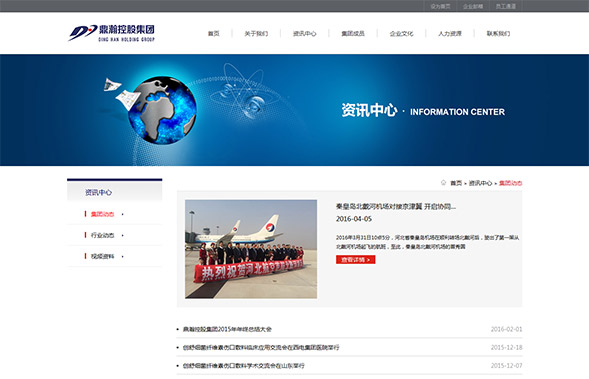Open the airplane ceremony news thumbnail

251,249
